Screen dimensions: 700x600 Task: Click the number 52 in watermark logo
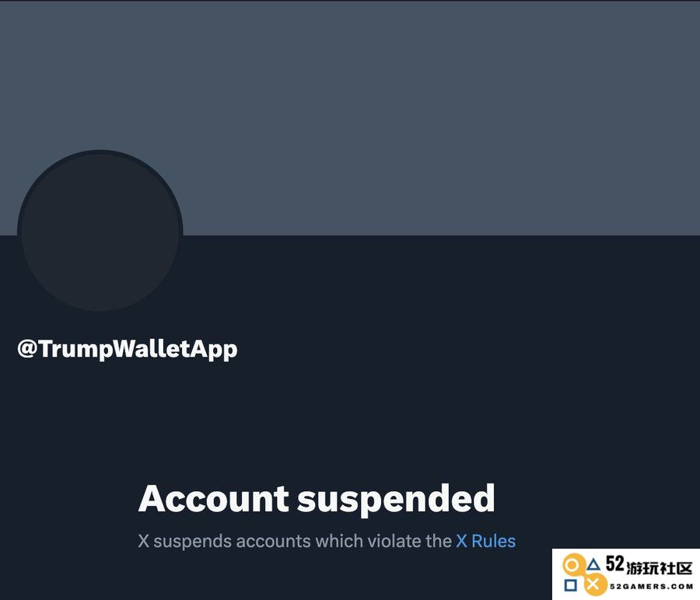[x=615, y=564]
